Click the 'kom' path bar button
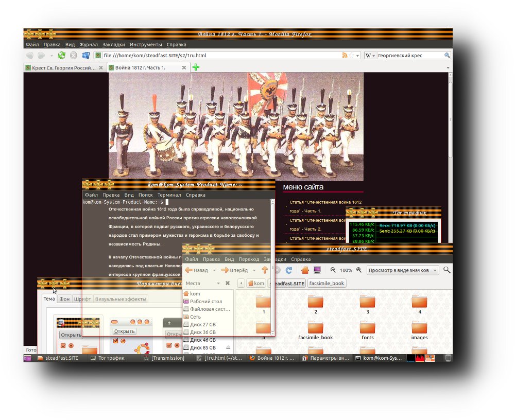 [x=255, y=283]
